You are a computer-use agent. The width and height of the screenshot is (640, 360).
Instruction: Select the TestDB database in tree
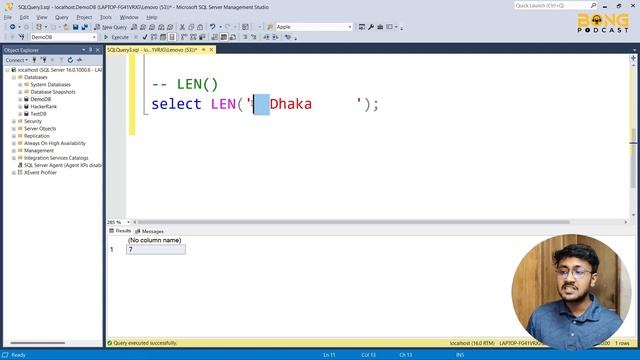38,114
